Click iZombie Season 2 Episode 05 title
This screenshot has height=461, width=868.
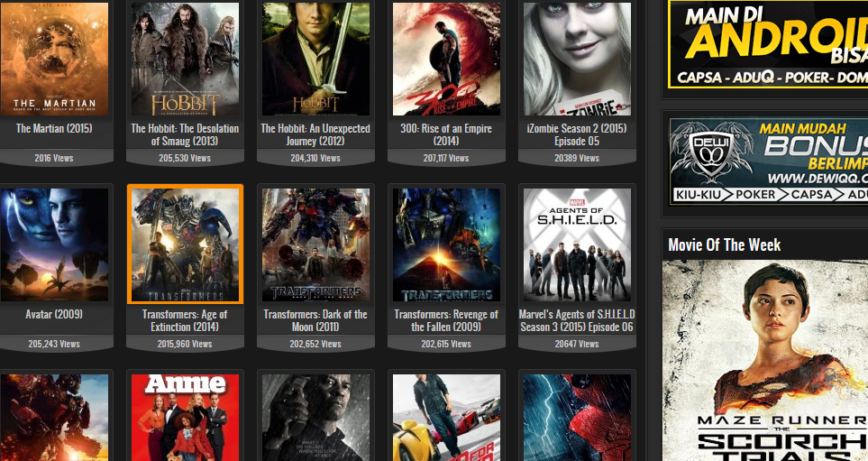[x=577, y=134]
